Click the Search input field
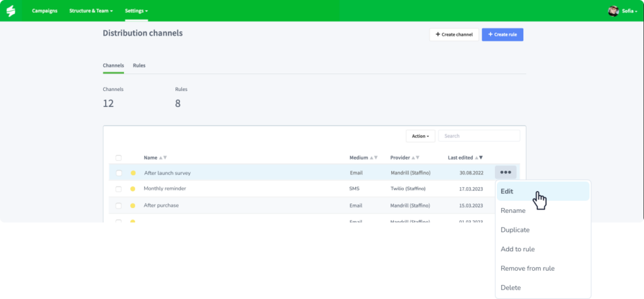 [x=479, y=136]
